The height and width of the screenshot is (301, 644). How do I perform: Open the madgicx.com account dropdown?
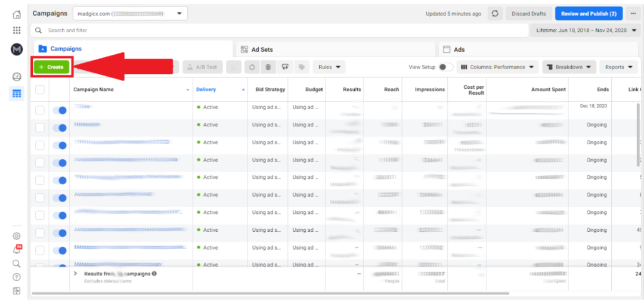(130, 14)
